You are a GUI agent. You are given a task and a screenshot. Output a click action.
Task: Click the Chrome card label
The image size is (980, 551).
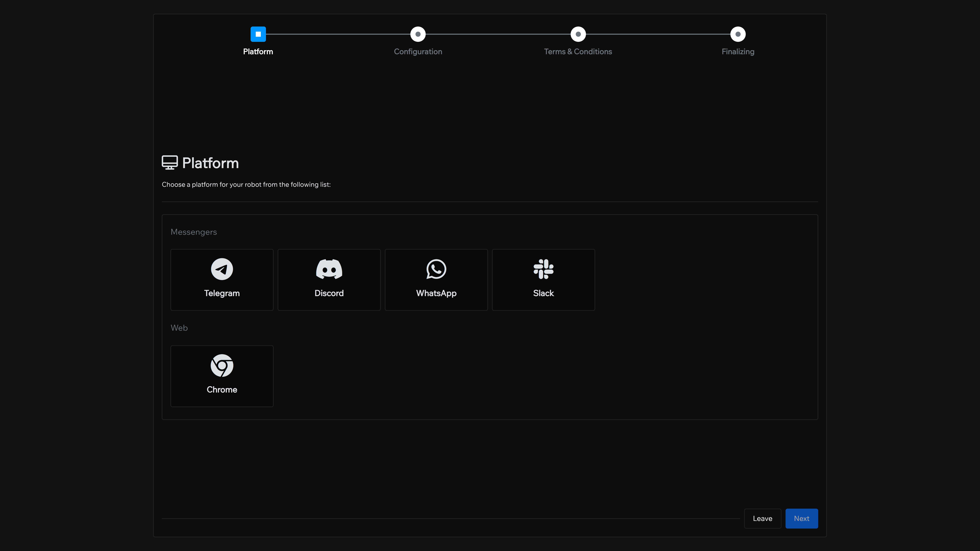pyautogui.click(x=222, y=390)
